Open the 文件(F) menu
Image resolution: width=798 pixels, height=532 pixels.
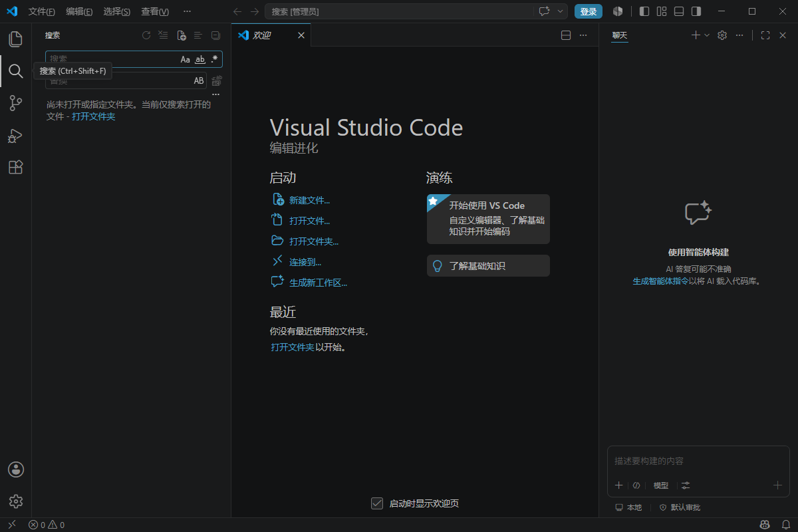coord(42,11)
